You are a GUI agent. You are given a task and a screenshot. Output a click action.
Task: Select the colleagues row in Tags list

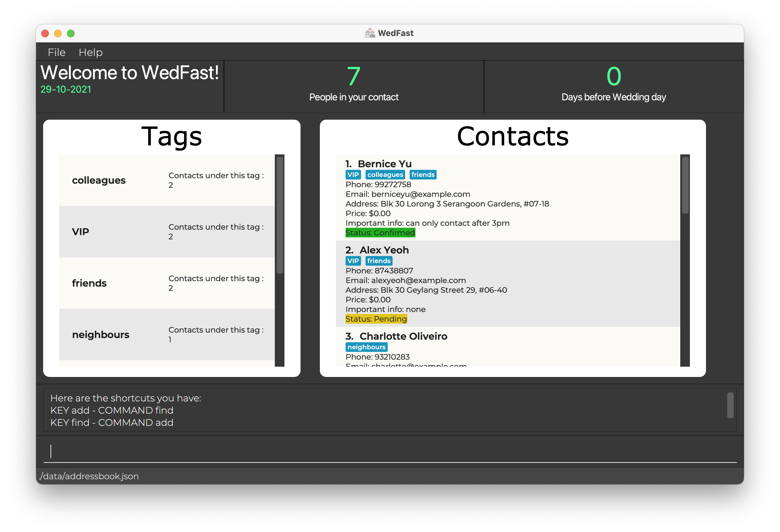tap(166, 180)
